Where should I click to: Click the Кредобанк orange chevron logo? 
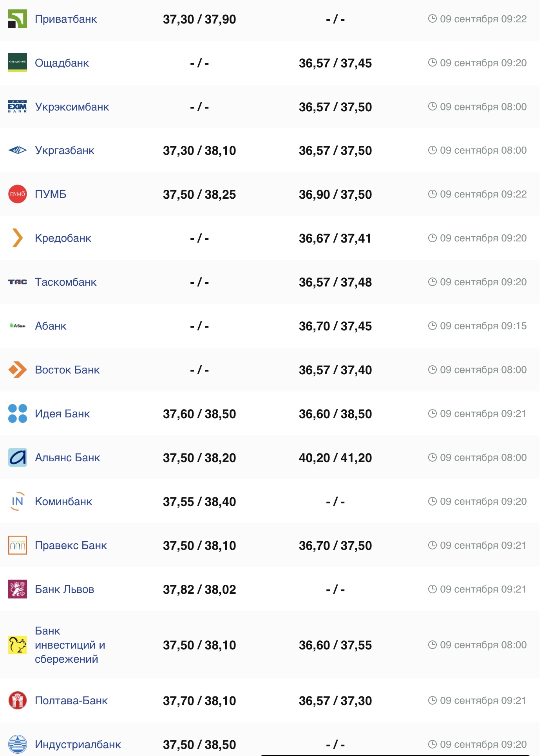coord(18,238)
